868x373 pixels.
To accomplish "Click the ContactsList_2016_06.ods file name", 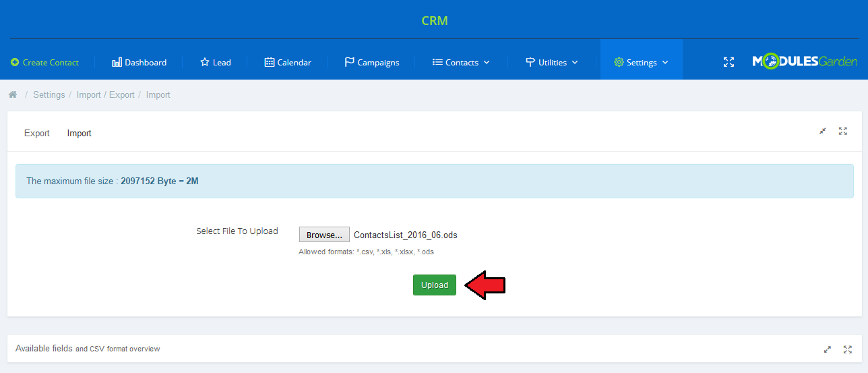I will 406,235.
